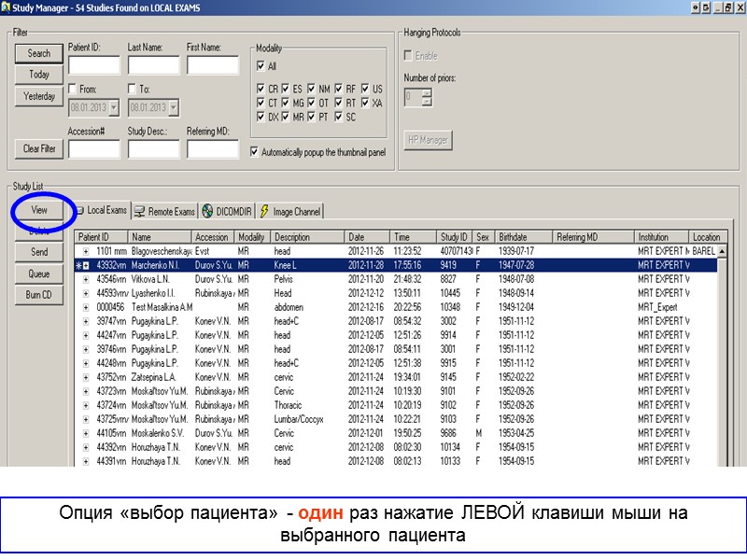Enable the To date checkbox
The image size is (747, 560).
[x=132, y=89]
